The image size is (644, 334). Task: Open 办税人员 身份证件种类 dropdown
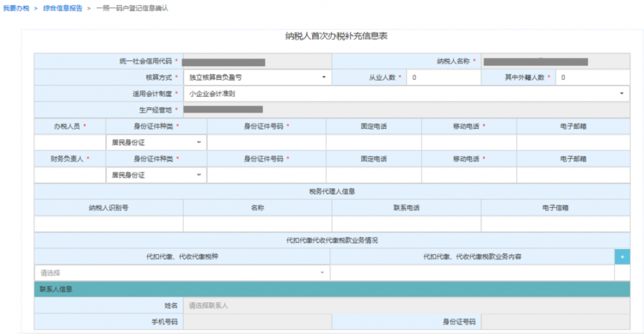pyautogui.click(x=156, y=142)
